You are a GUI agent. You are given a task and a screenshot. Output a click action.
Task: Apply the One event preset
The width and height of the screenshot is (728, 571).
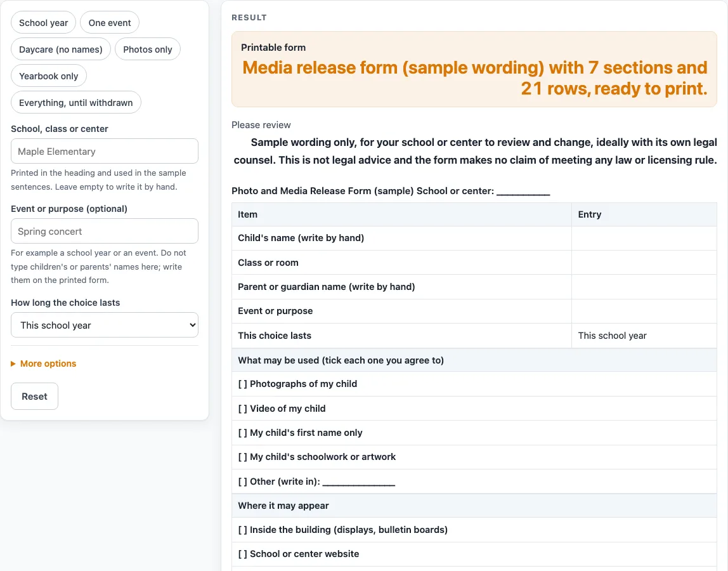tap(110, 23)
